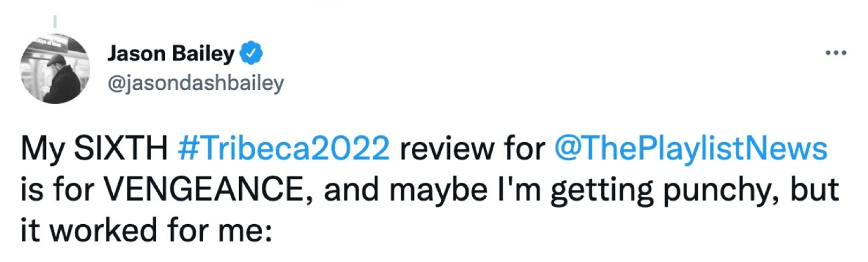
Task: Click the Jason Bailey display name
Action: pyautogui.click(x=171, y=54)
